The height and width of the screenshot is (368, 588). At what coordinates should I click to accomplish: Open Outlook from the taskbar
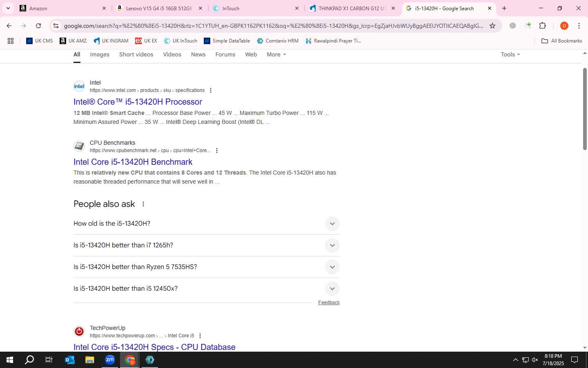[x=69, y=360]
